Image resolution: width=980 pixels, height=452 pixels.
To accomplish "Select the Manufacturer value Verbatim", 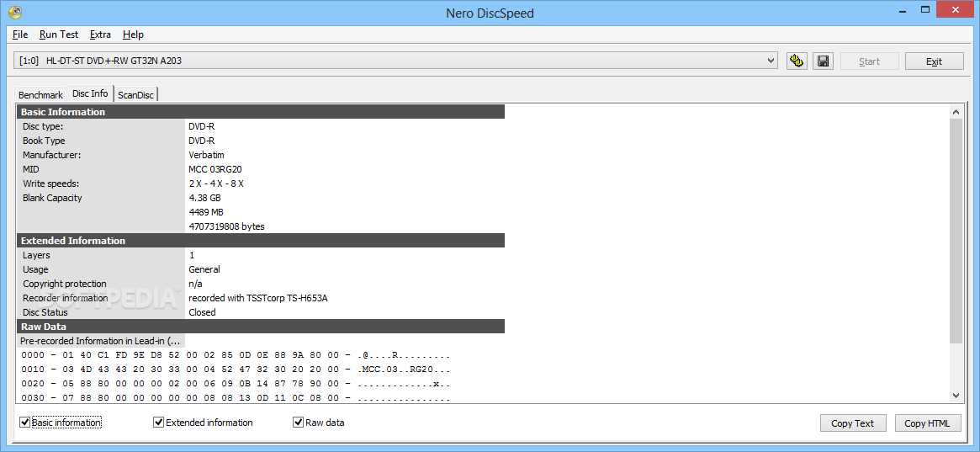I will point(206,154).
